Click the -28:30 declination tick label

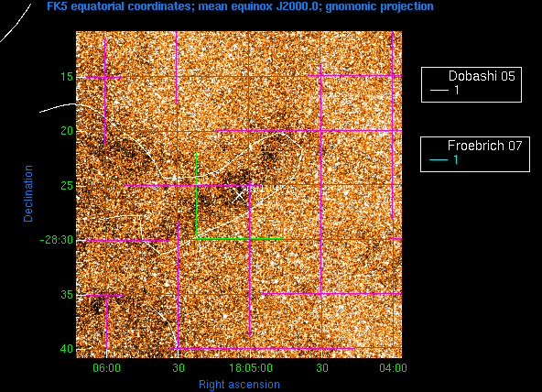point(57,240)
